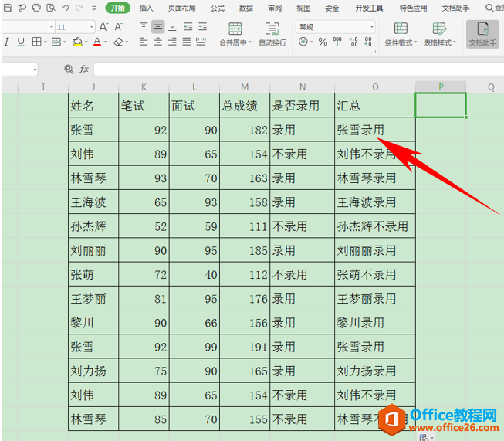Image resolution: width=504 pixels, height=441 pixels.
Task: Open the 特色应用 tab
Action: click(x=413, y=8)
